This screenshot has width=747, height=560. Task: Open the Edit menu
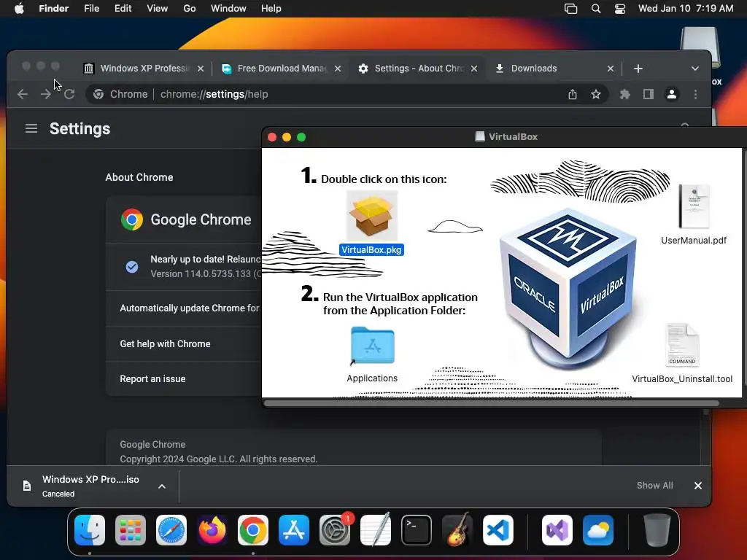[x=123, y=9]
